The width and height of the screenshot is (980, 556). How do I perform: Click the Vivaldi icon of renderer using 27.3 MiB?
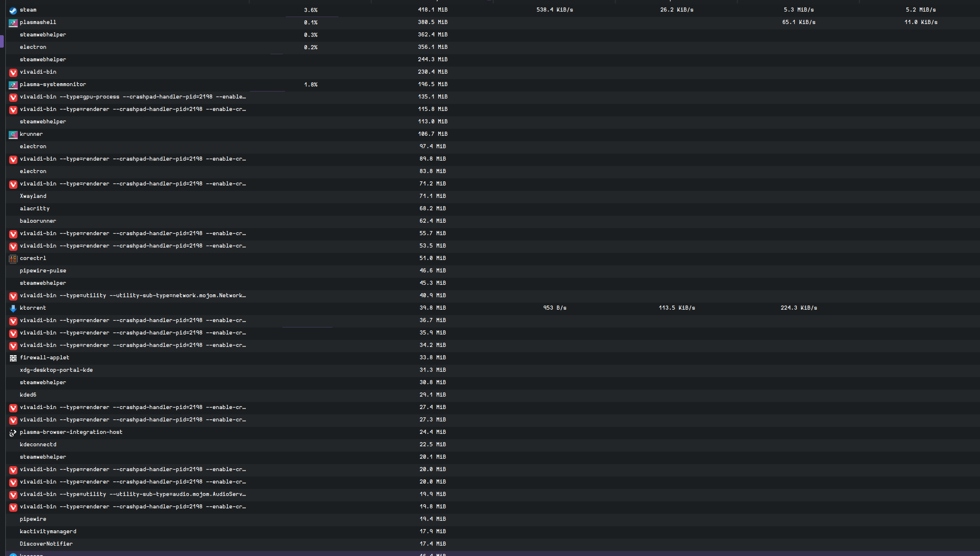13,420
